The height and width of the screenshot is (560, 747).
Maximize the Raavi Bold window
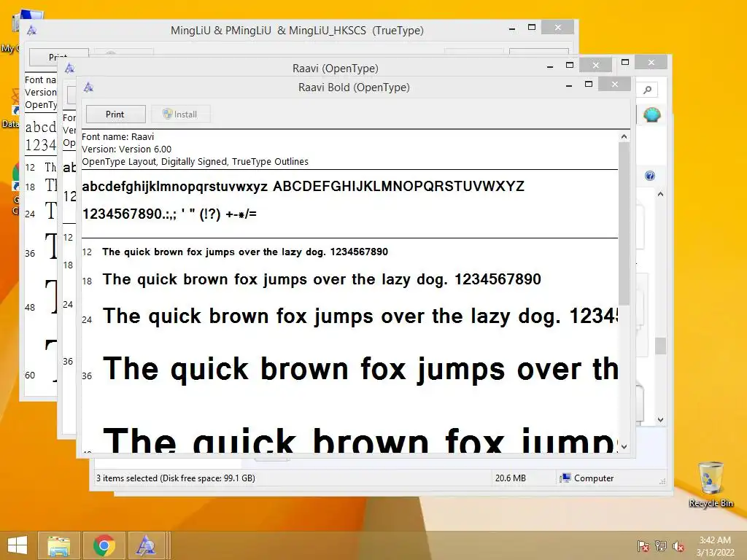pyautogui.click(x=589, y=85)
